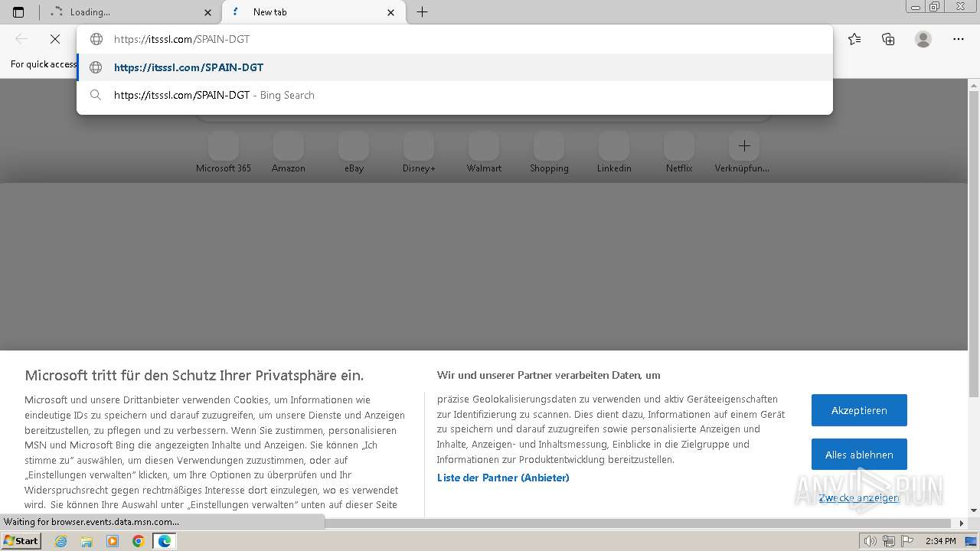980x551 pixels.
Task: Open the network tray icon
Action: tap(888, 541)
